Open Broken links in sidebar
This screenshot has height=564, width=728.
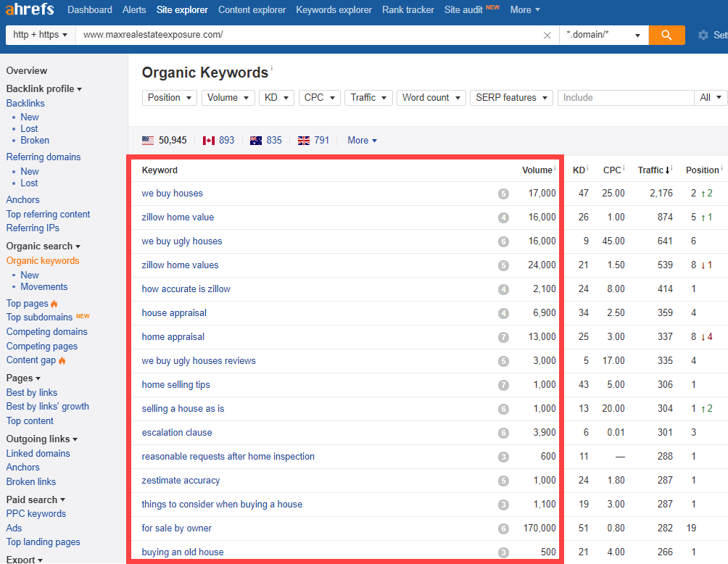[30, 481]
